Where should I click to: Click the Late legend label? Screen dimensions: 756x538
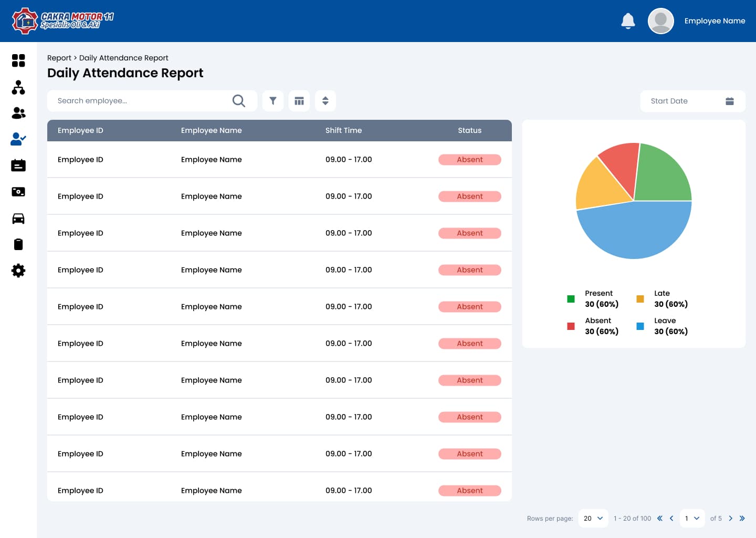coord(662,293)
